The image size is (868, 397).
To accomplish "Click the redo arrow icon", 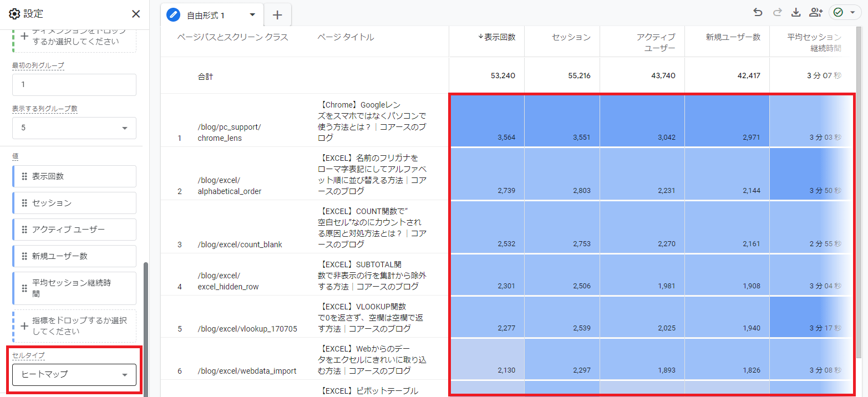I will (x=777, y=13).
